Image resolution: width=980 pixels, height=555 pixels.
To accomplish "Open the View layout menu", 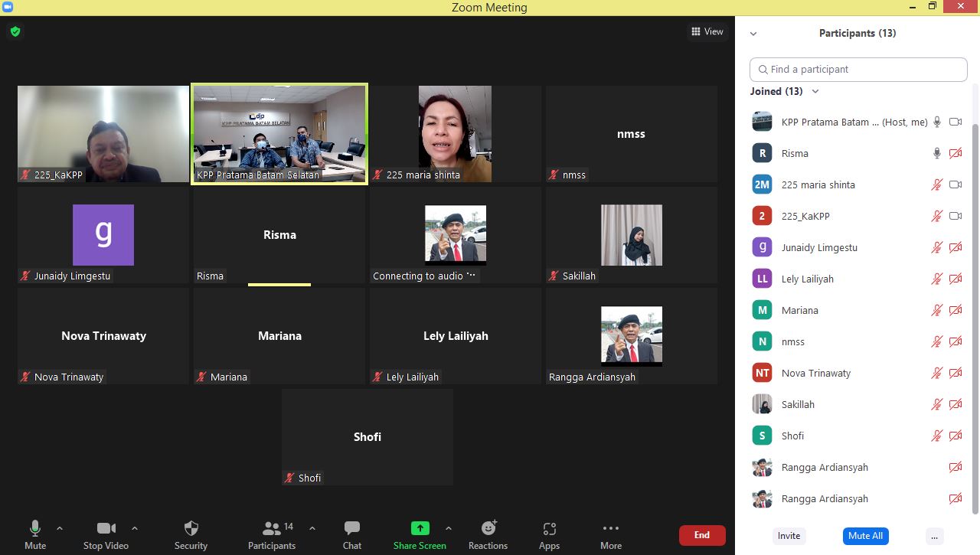I will click(707, 31).
